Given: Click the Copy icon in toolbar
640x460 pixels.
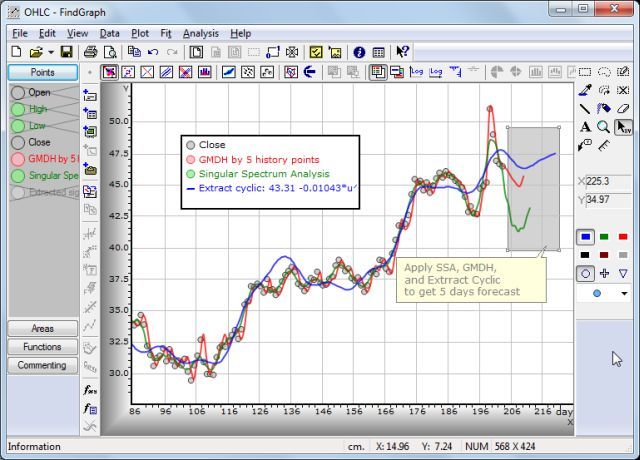Looking at the screenshot, I should pyautogui.click(x=134, y=52).
